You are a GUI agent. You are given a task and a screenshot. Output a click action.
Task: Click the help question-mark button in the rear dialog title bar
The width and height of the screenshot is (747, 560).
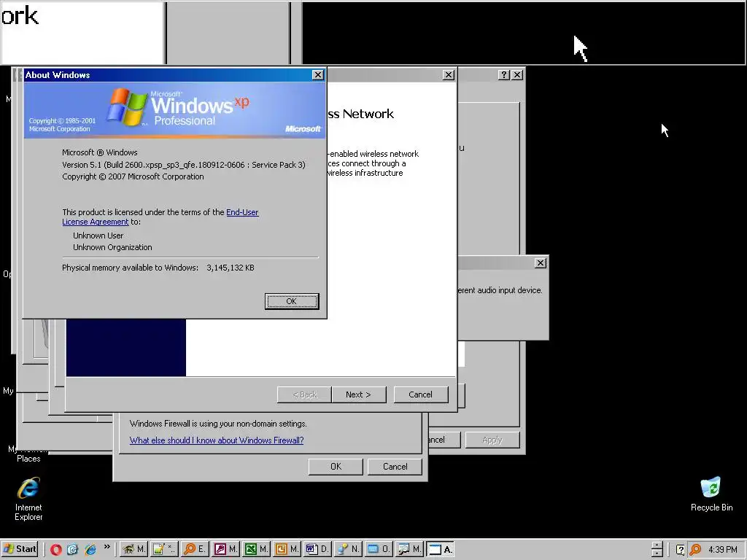504,75
